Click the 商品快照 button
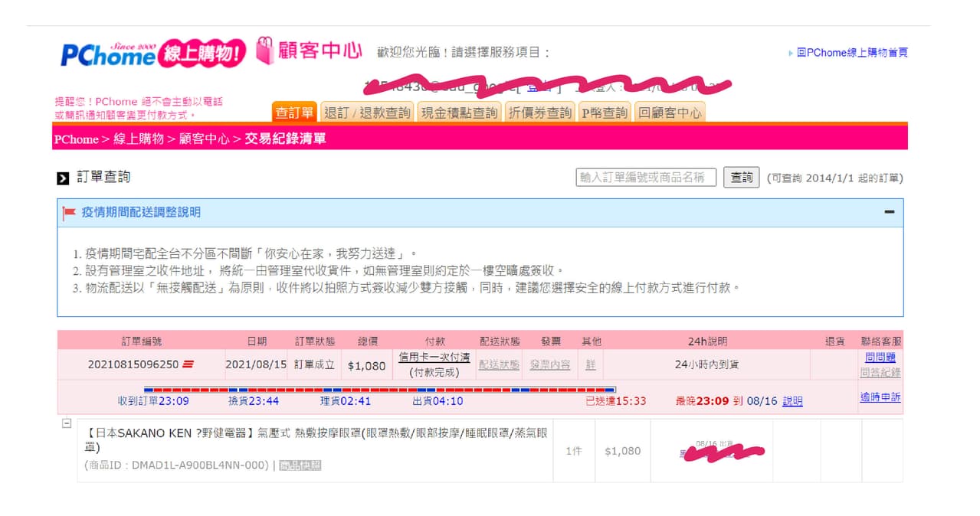 (300, 465)
